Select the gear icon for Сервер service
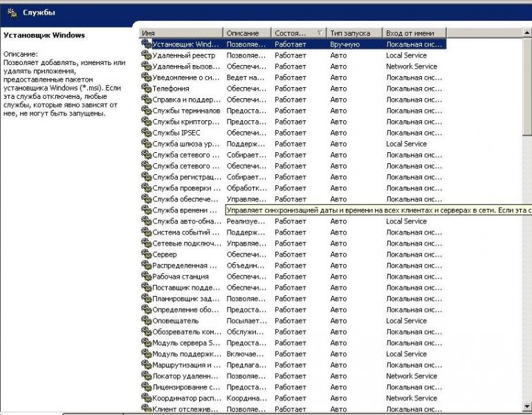This screenshot has width=532, height=415. pyautogui.click(x=146, y=255)
